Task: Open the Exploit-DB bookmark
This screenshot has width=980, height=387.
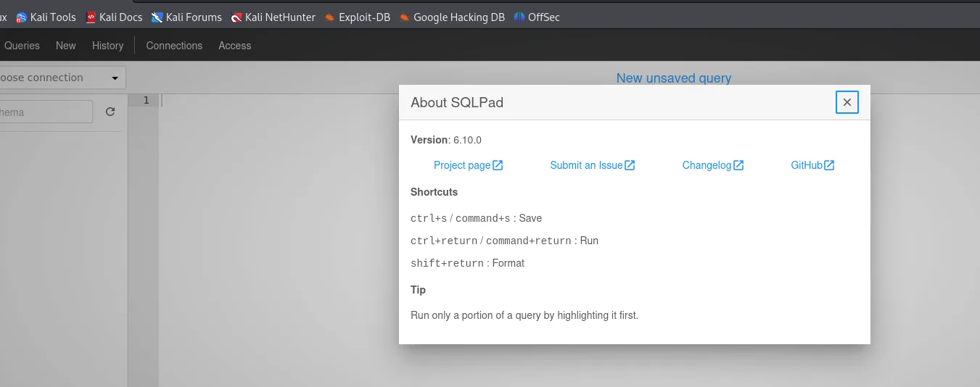Action: coord(358,17)
